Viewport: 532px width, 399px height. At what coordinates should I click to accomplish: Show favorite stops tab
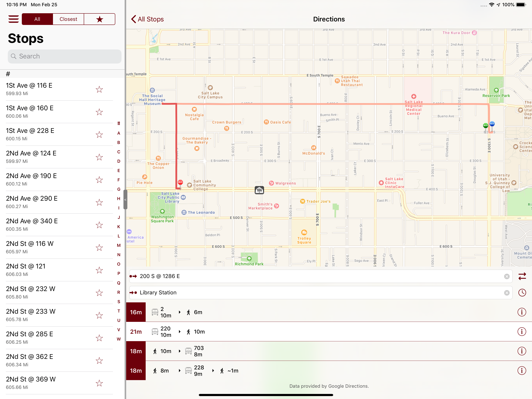coord(100,19)
